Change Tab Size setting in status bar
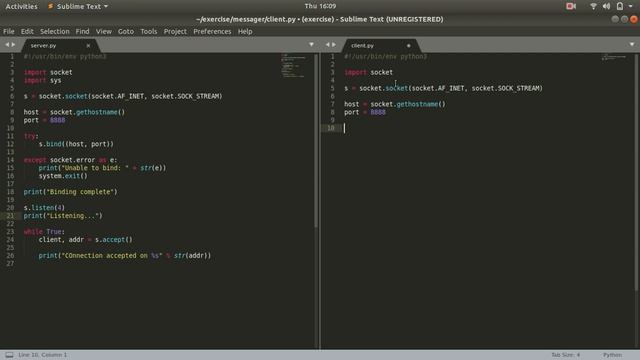Image resolution: width=640 pixels, height=360 pixels. (565, 355)
